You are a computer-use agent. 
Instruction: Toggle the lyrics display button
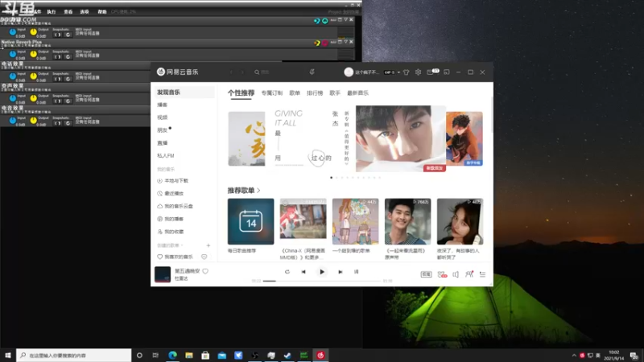(x=356, y=272)
